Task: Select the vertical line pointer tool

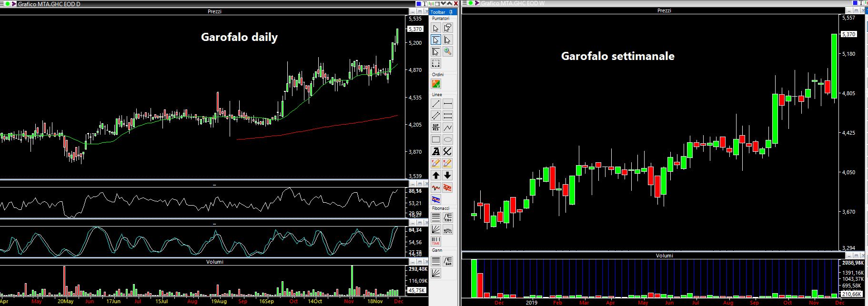Action: click(x=447, y=39)
